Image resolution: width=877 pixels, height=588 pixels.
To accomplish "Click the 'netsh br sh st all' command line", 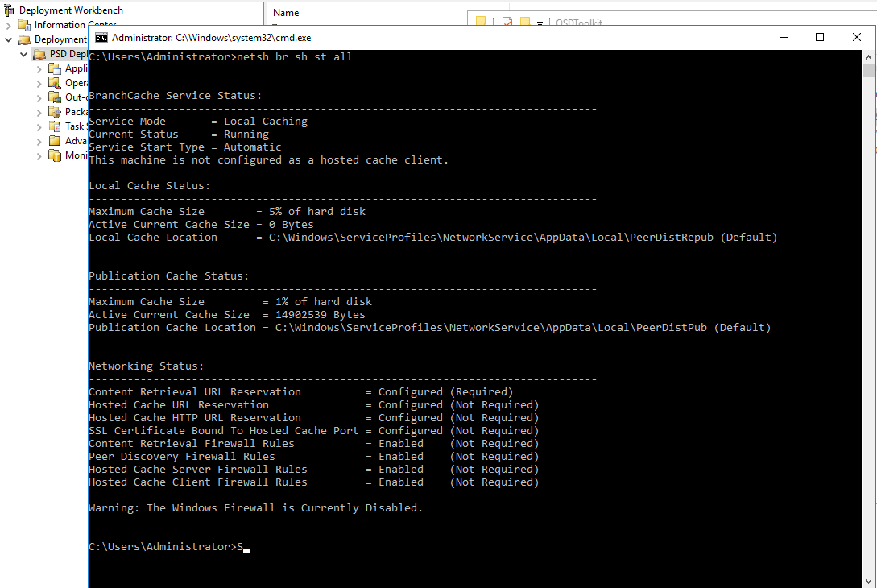I will (221, 56).
